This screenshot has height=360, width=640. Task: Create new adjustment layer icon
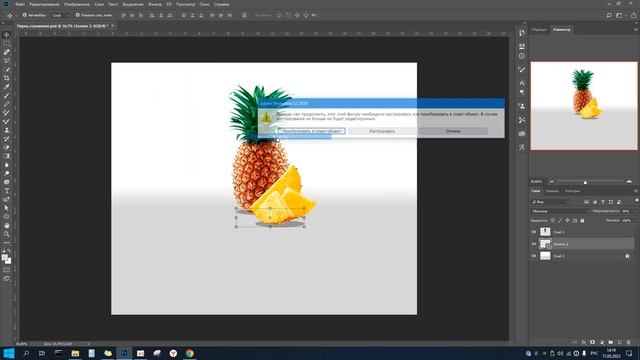click(x=601, y=342)
